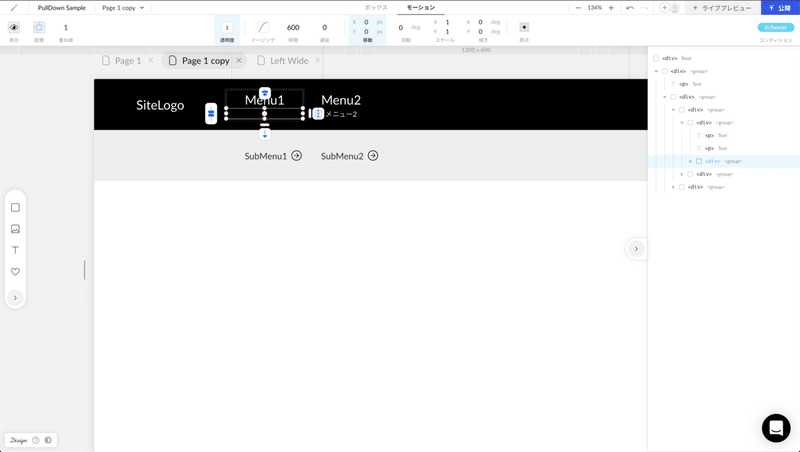Click the PullDown Sample project name

click(x=62, y=8)
